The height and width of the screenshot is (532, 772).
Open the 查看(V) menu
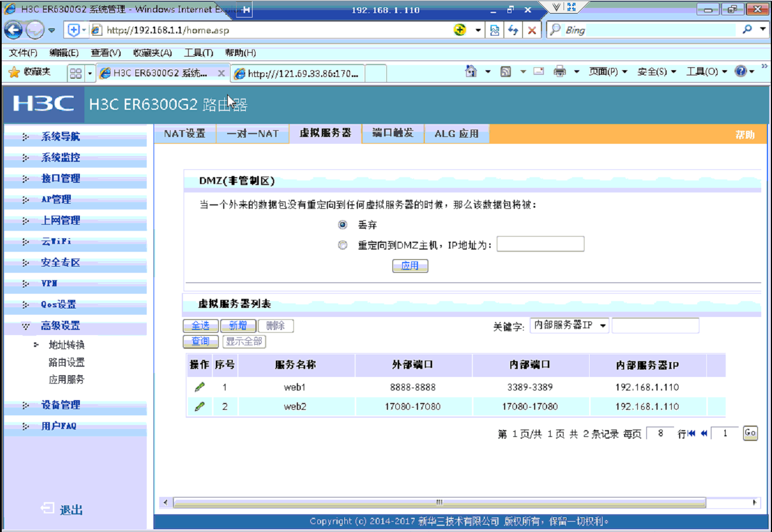click(106, 53)
